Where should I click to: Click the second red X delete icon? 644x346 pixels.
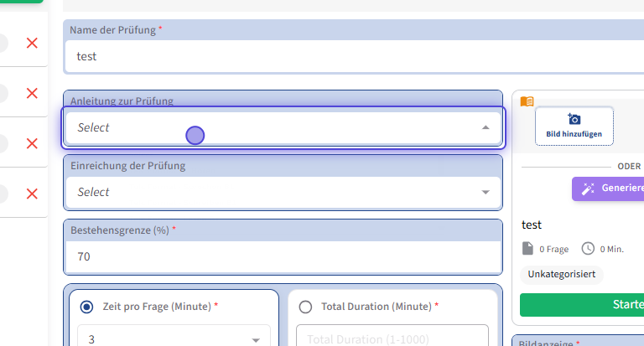coord(32,93)
